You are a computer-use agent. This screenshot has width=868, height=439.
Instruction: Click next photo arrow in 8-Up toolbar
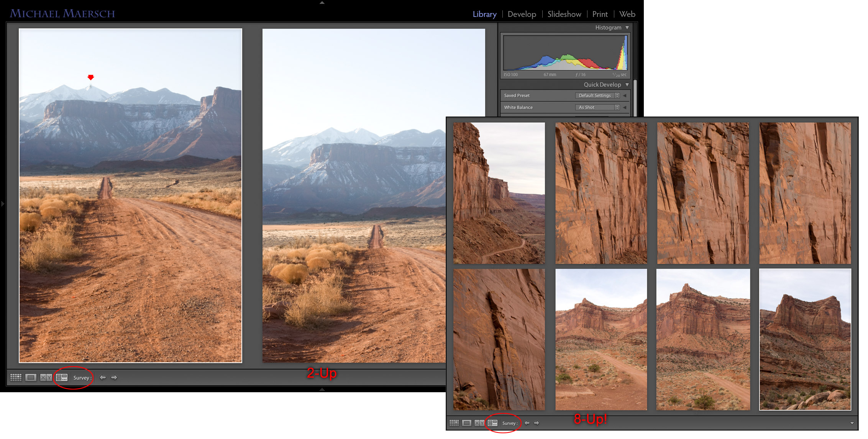point(537,423)
